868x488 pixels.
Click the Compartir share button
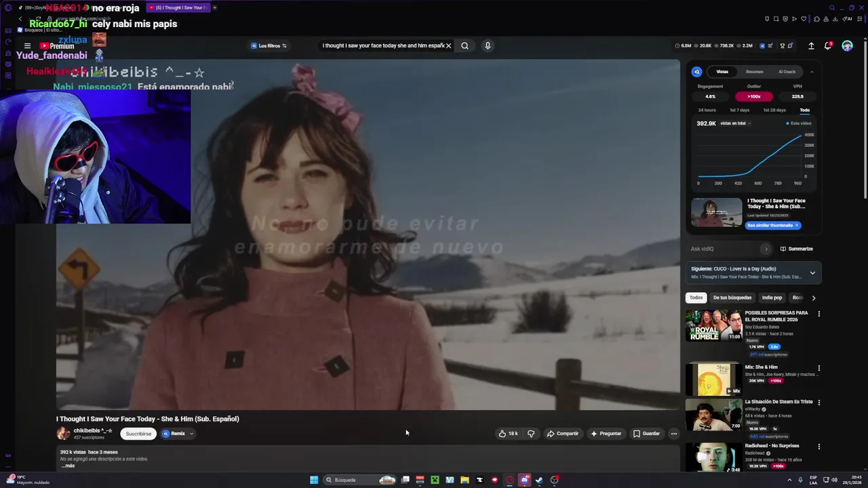click(563, 434)
